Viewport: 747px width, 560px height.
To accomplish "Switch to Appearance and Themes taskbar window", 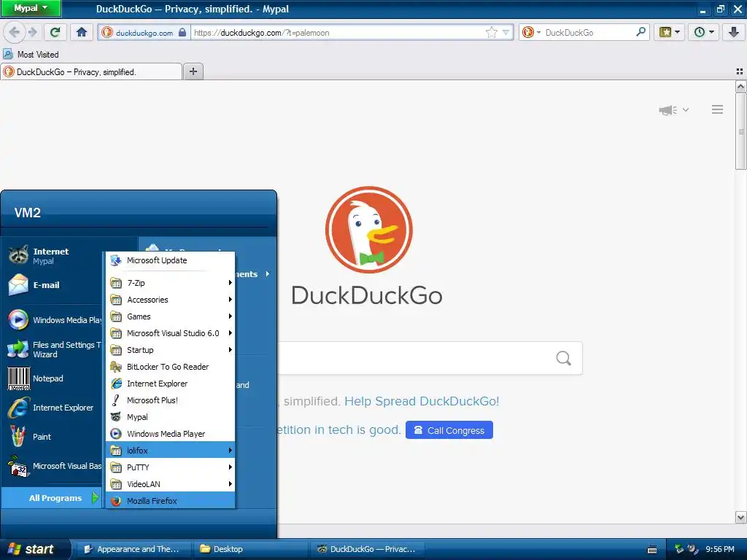I will tap(133, 550).
